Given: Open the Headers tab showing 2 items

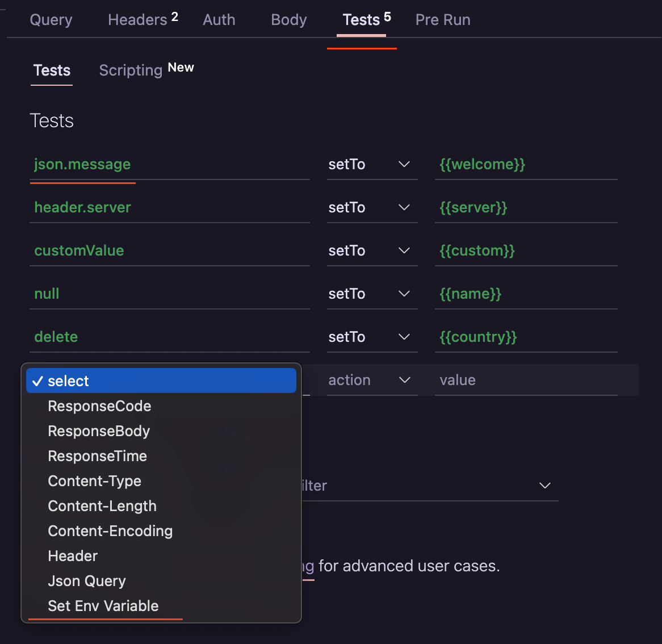Looking at the screenshot, I should (138, 20).
